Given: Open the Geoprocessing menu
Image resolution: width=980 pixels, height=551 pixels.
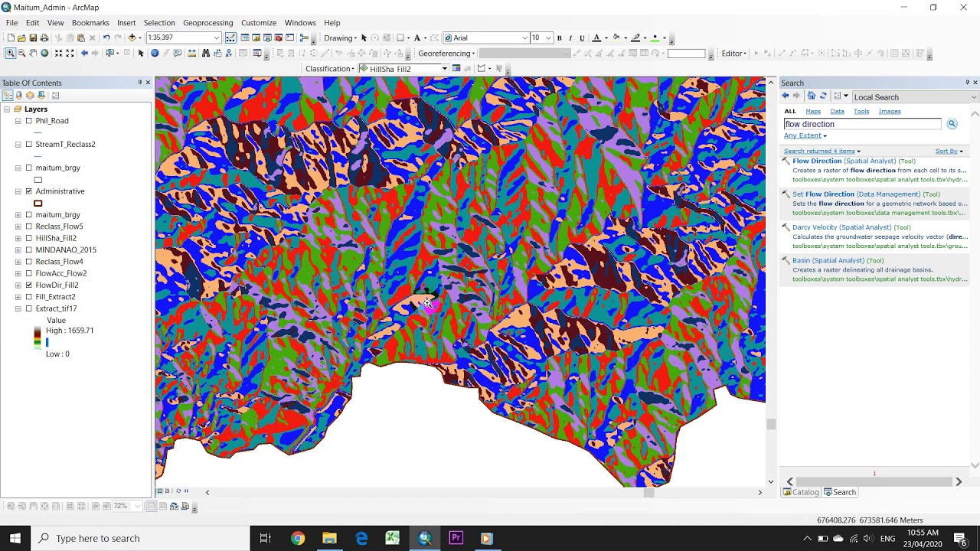Looking at the screenshot, I should click(x=207, y=23).
